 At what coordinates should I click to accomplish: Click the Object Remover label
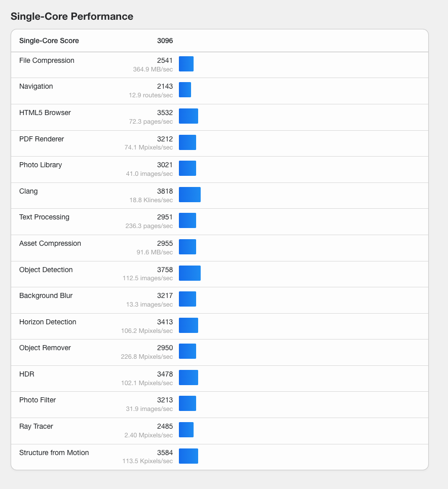click(45, 348)
